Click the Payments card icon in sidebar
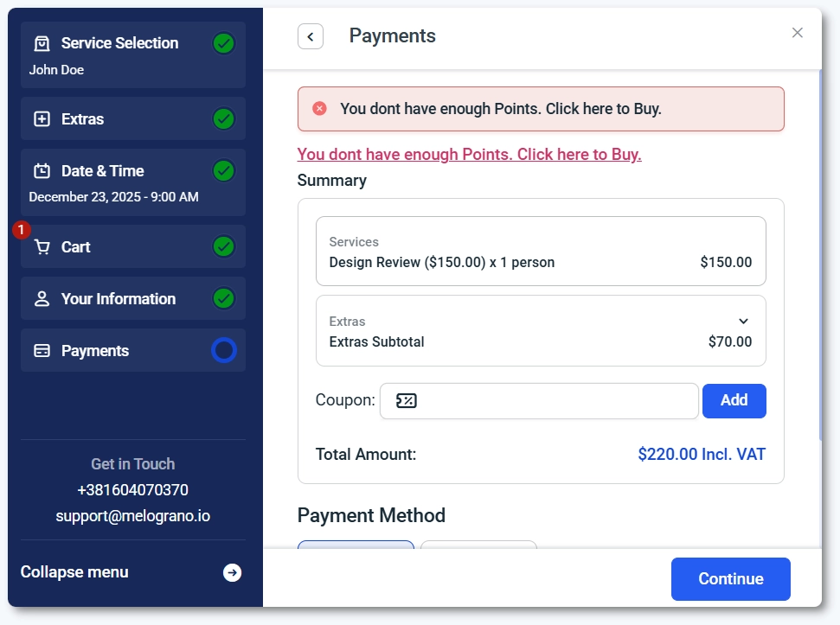 tap(42, 351)
